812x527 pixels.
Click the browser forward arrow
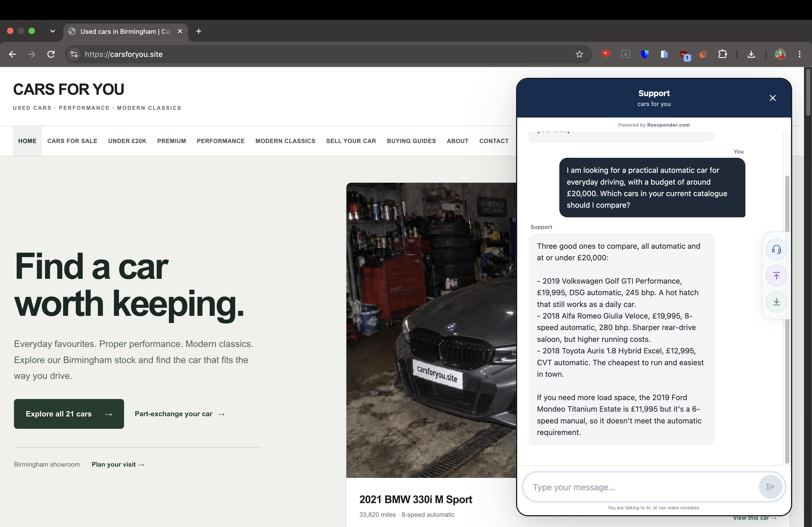[x=31, y=54]
